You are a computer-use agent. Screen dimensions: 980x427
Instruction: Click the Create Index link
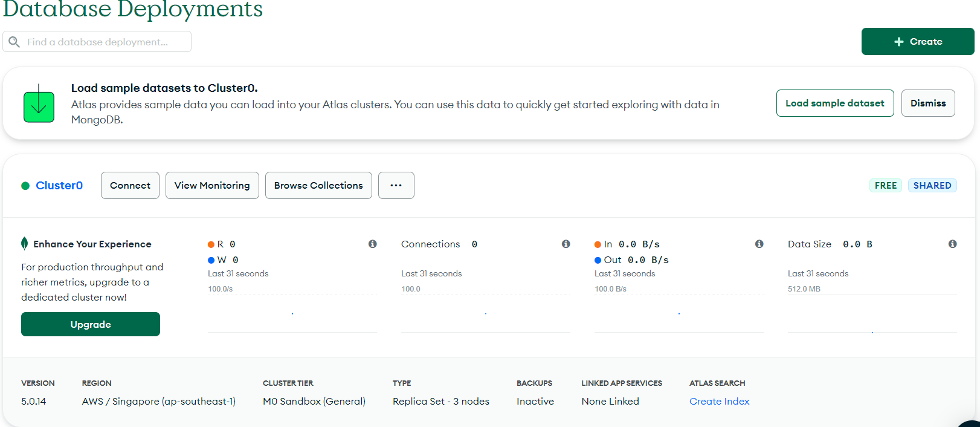[x=719, y=401]
